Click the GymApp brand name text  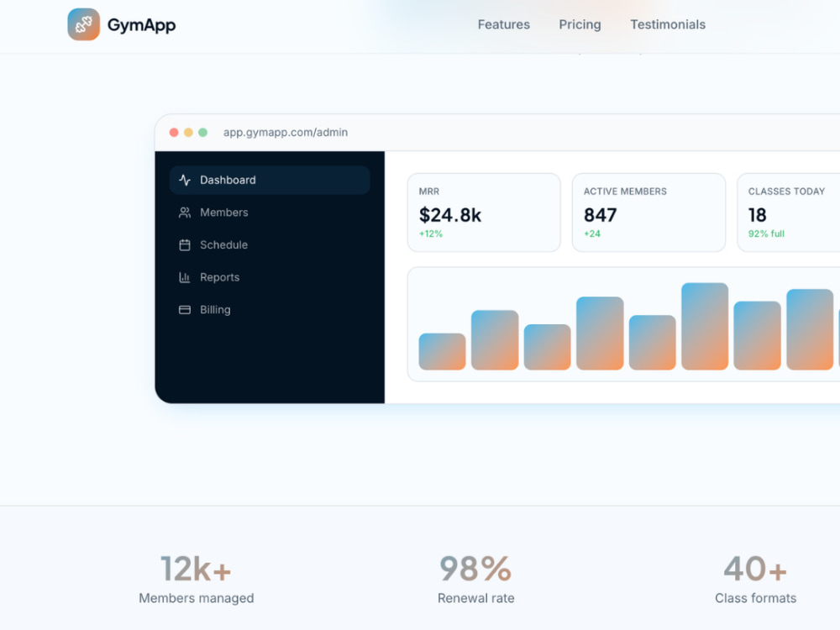click(x=141, y=24)
